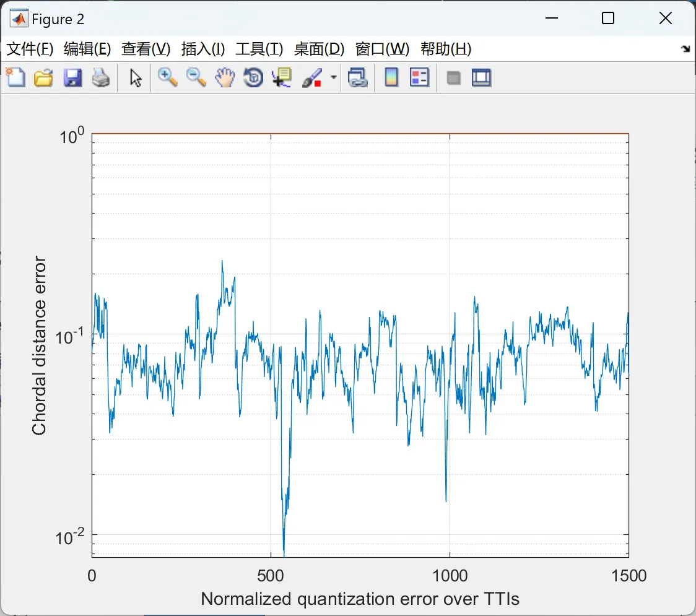This screenshot has width=696, height=616.
Task: Click the x-axis tick label 1500
Action: pos(629,576)
